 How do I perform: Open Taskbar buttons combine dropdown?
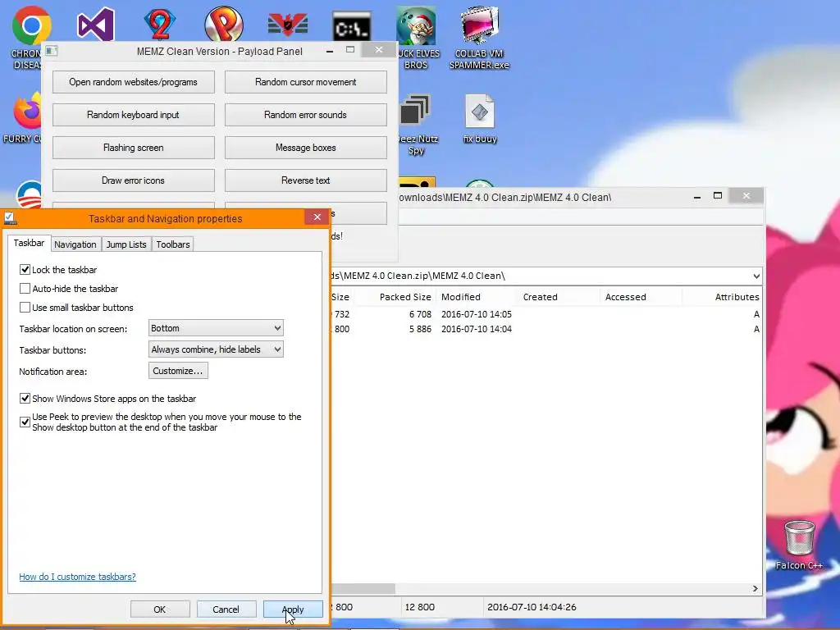click(216, 349)
